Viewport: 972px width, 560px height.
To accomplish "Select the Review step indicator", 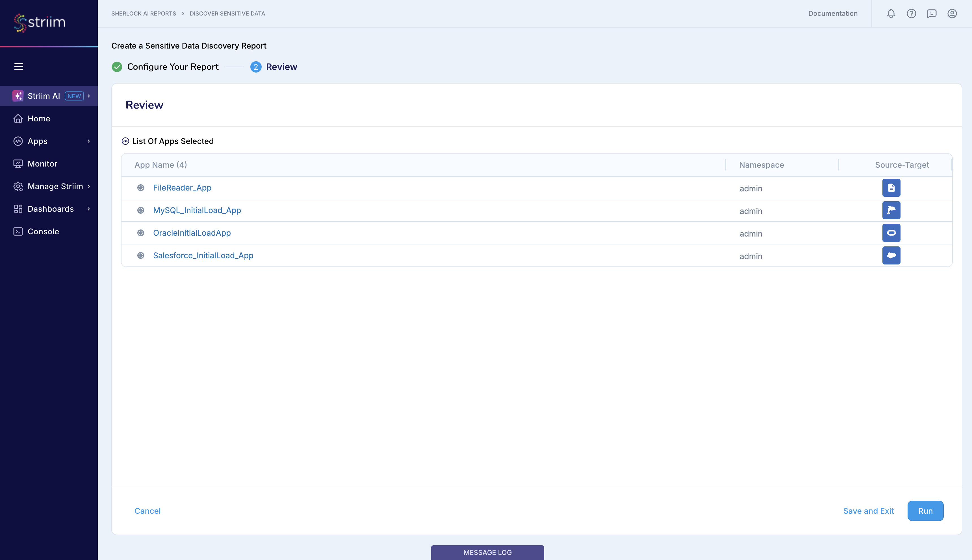I will (282, 67).
